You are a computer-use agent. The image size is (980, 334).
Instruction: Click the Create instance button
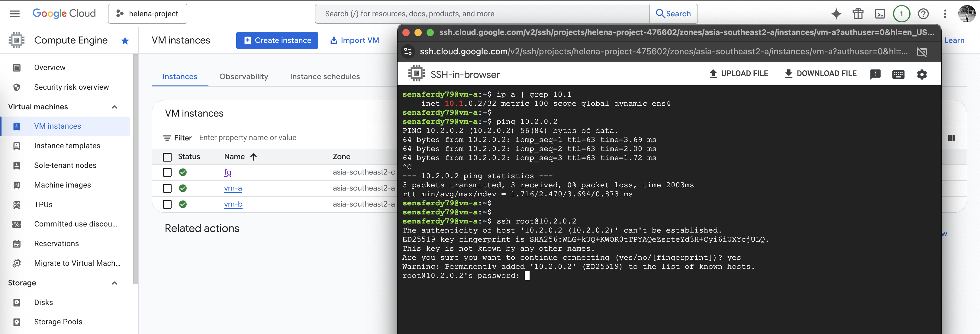[277, 40]
